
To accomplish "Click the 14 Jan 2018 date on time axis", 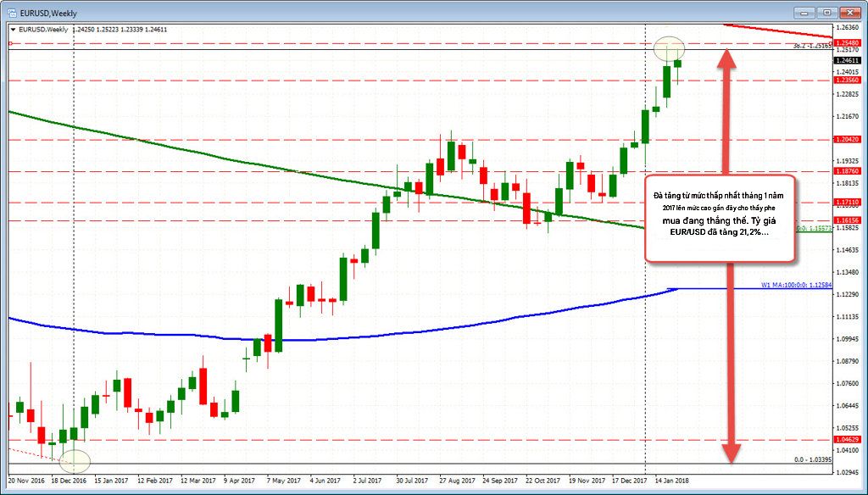I will click(x=672, y=481).
